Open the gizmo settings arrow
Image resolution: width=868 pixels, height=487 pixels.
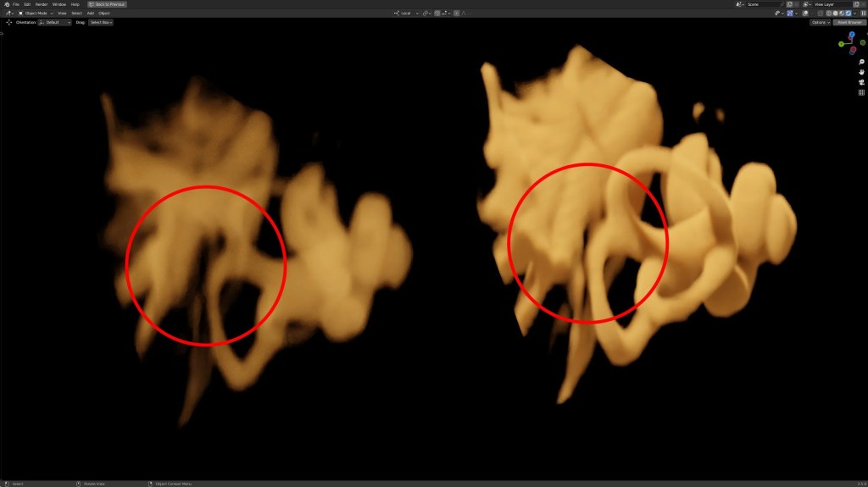coord(797,14)
